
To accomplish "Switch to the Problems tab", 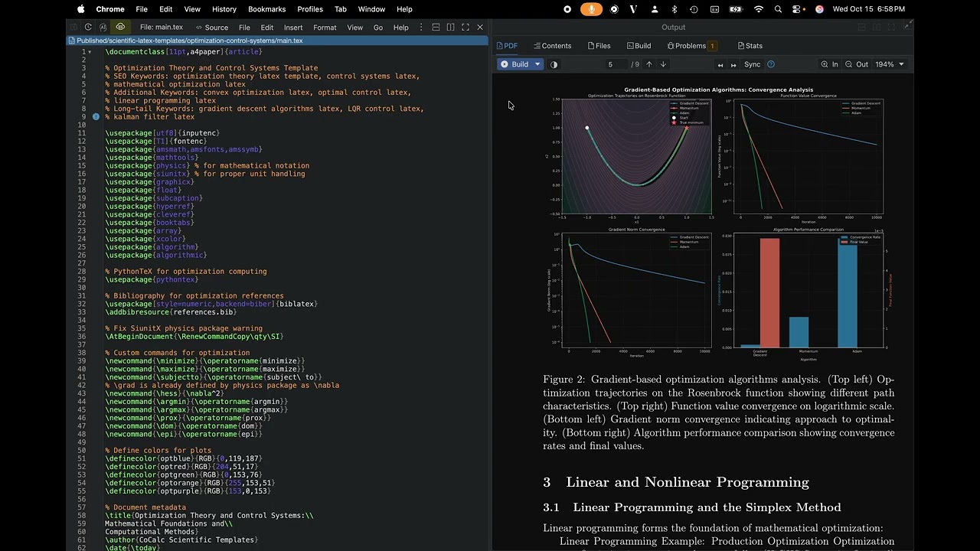I will (691, 46).
